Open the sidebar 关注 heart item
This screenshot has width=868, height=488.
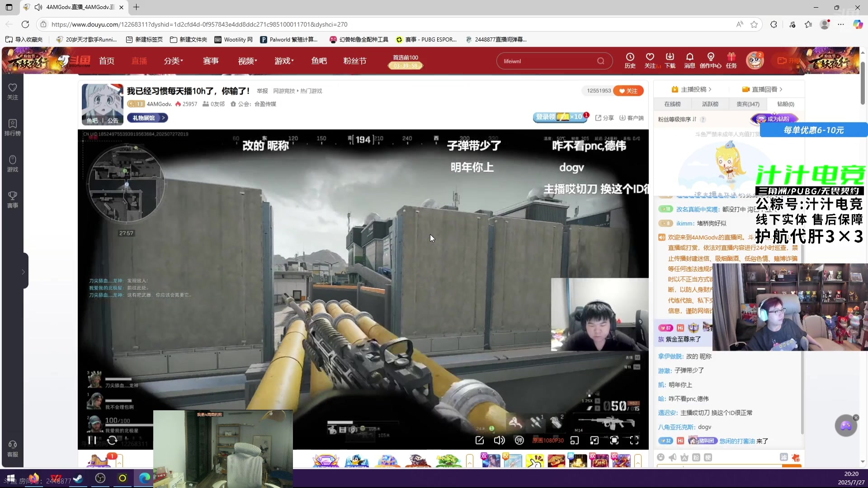tap(13, 91)
